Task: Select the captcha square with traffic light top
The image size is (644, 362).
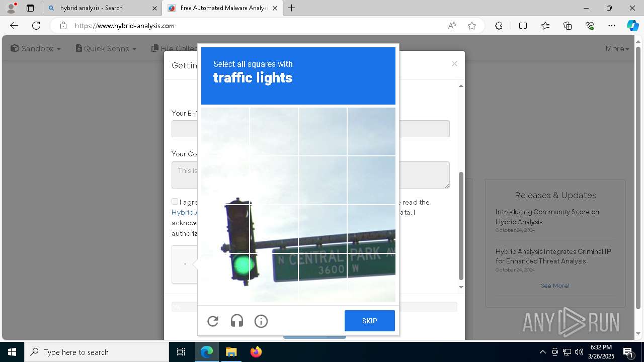Action: click(x=225, y=229)
